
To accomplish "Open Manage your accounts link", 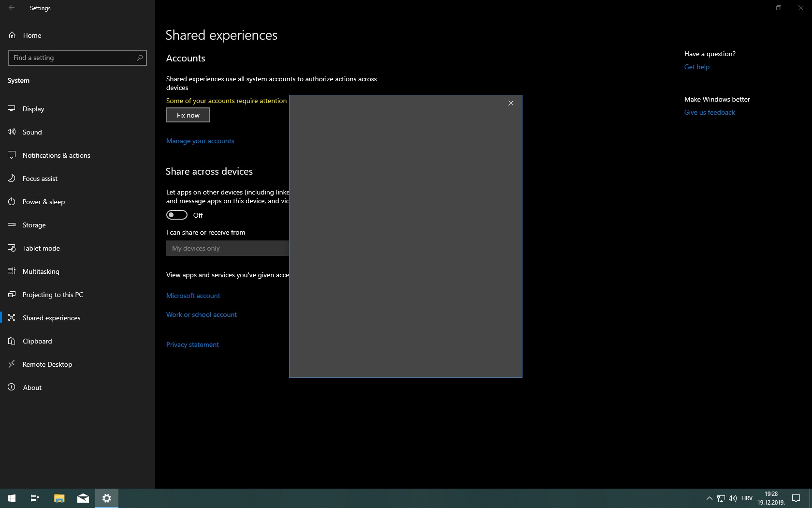I will (x=200, y=141).
